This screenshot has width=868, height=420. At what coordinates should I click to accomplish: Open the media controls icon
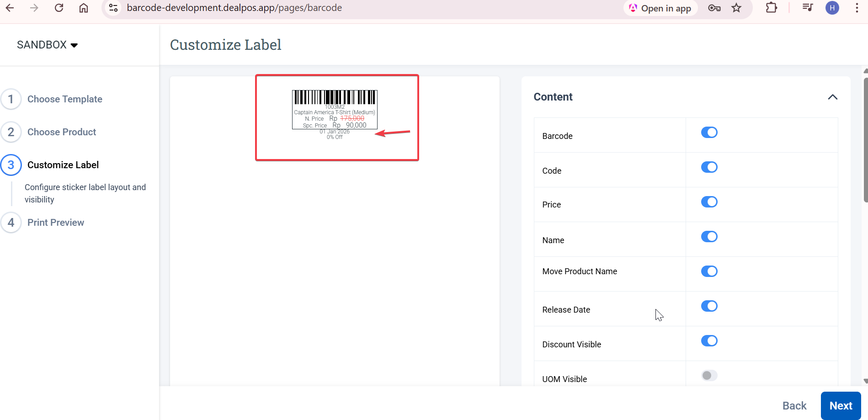pyautogui.click(x=808, y=7)
